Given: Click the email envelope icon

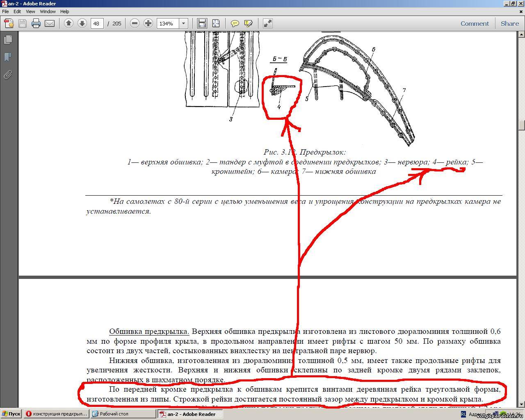Looking at the screenshot, I should tap(50, 23).
